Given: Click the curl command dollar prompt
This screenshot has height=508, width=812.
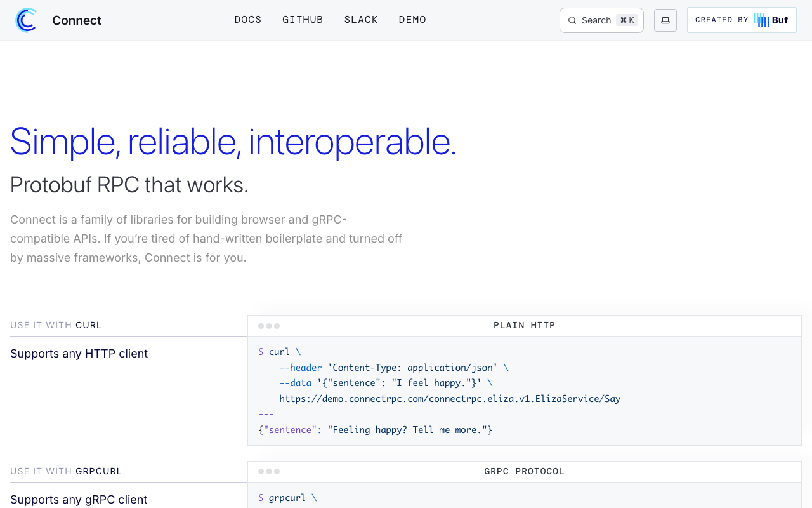Looking at the screenshot, I should click(261, 352).
